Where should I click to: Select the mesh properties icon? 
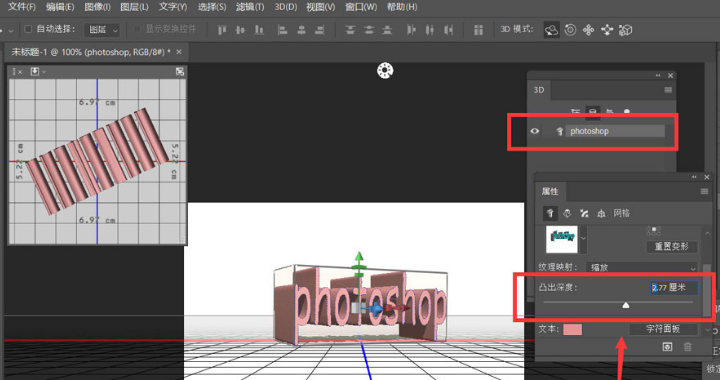(550, 213)
